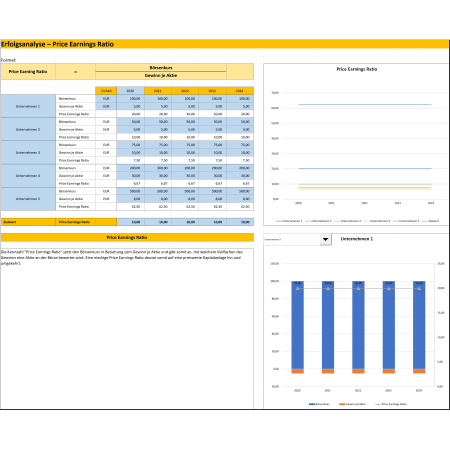Viewport: 450px width, 450px height.
Task: Click the company selector combo box field
Action: [x=292, y=239]
